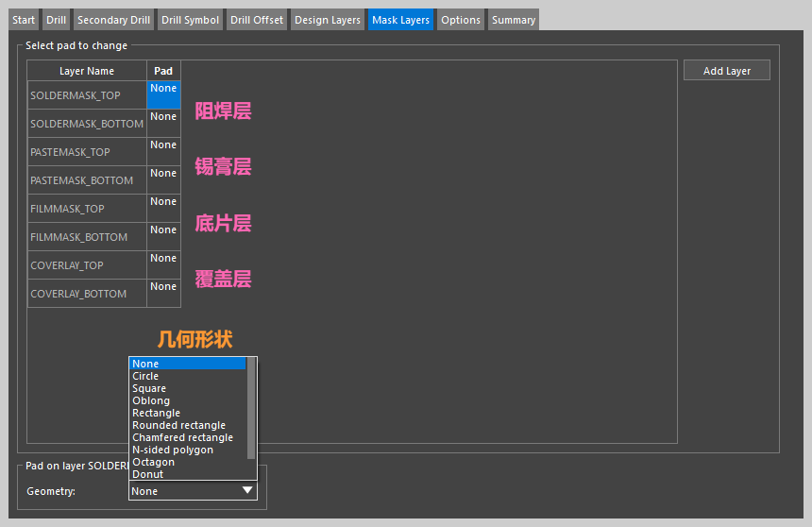This screenshot has height=527, width=812.
Task: Open the Drill Symbol tab
Action: click(190, 20)
